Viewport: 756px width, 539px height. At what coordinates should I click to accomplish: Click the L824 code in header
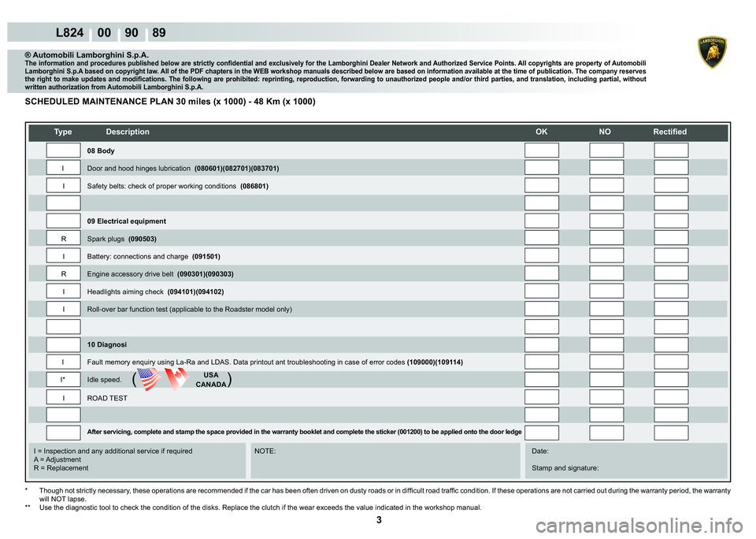coord(70,33)
